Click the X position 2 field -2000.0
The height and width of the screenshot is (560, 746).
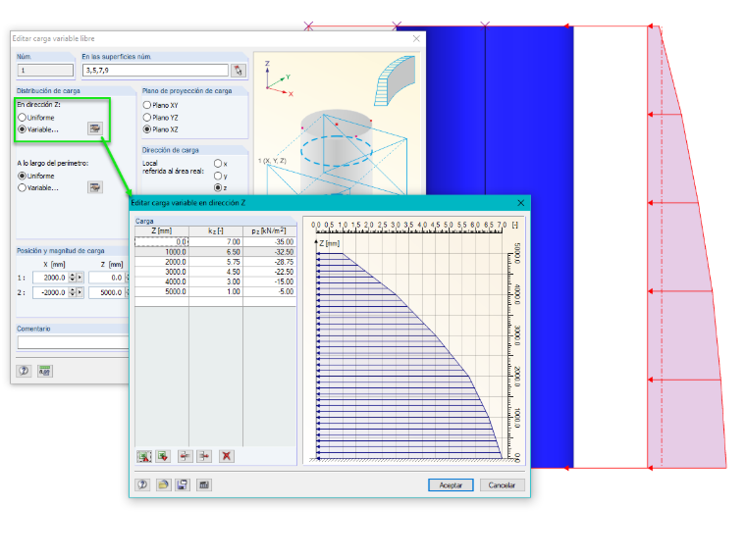50,292
